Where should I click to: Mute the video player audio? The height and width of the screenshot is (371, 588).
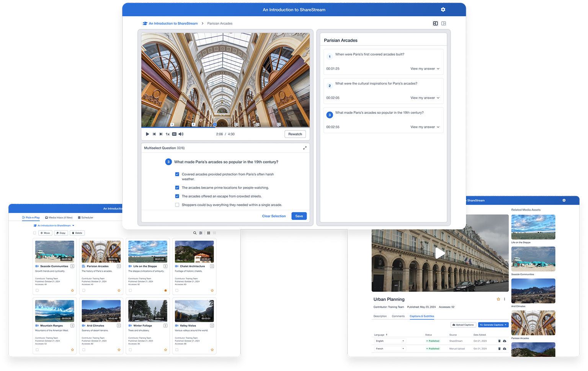[181, 134]
